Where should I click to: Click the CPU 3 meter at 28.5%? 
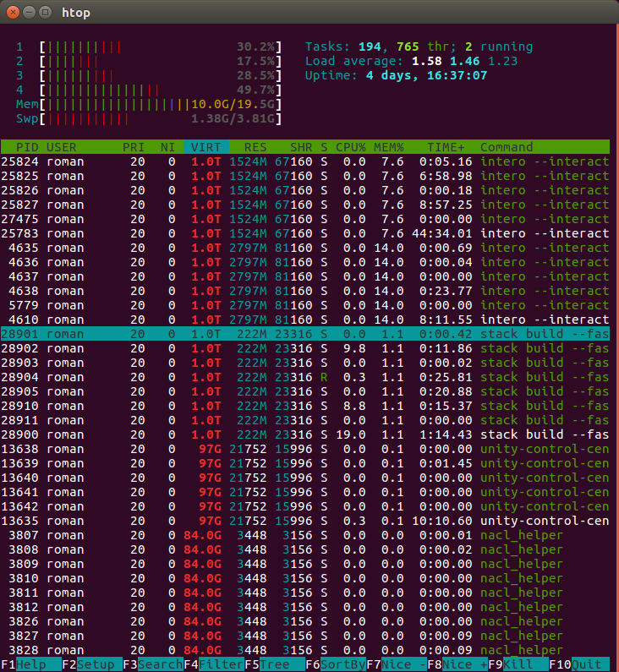point(149,75)
